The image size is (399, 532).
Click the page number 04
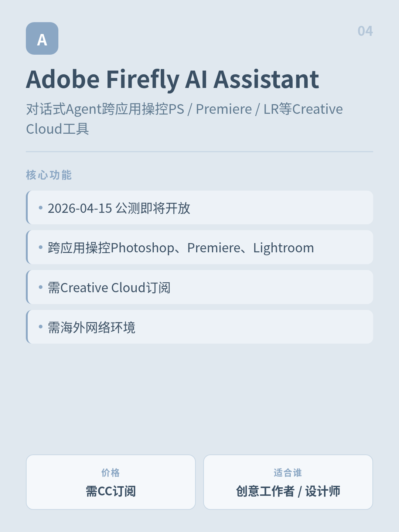tap(365, 31)
